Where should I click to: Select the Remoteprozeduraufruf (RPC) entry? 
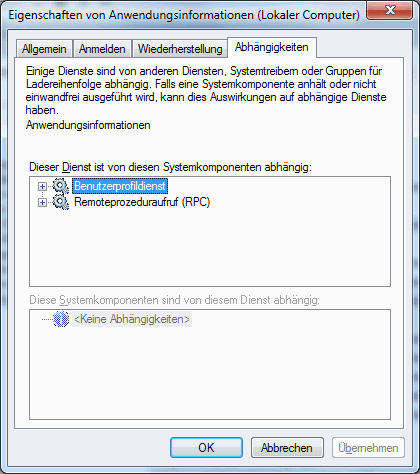tap(142, 202)
